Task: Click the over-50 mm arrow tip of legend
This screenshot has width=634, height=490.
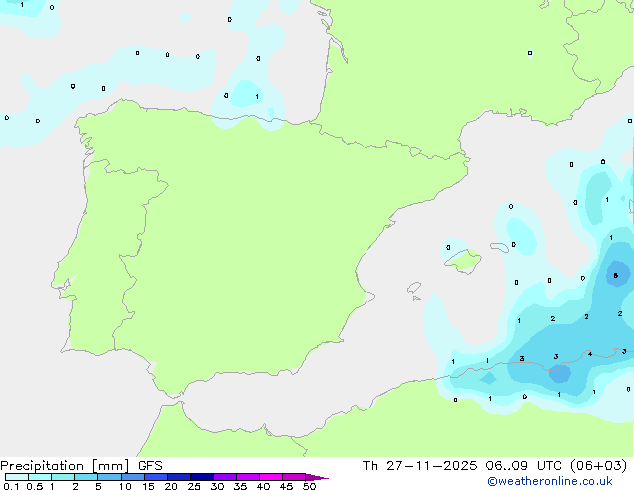Action: 317,477
